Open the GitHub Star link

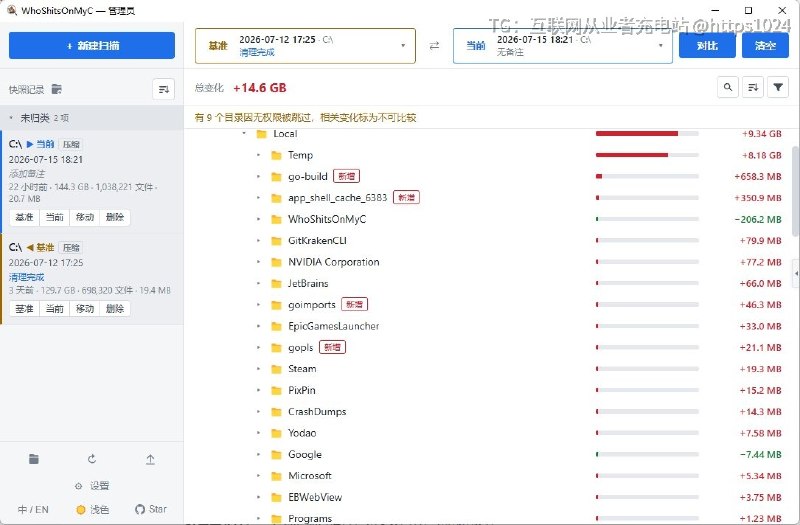[151, 509]
